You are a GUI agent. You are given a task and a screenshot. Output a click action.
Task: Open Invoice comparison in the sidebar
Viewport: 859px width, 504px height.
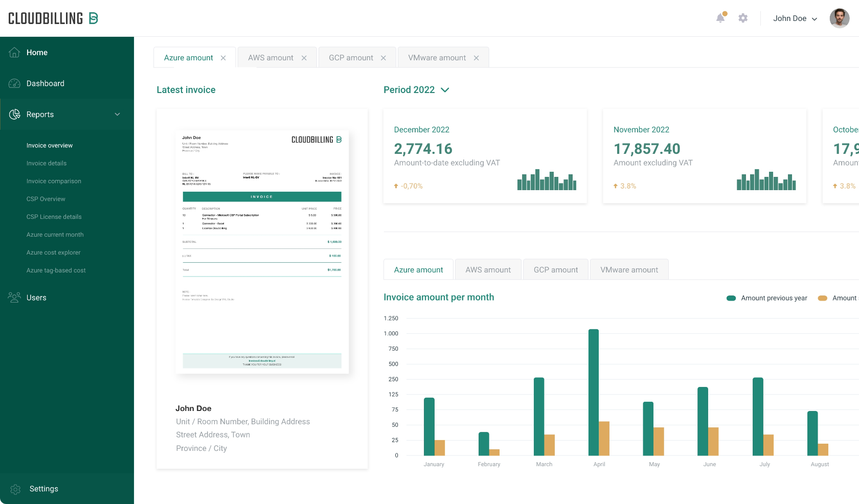point(54,181)
